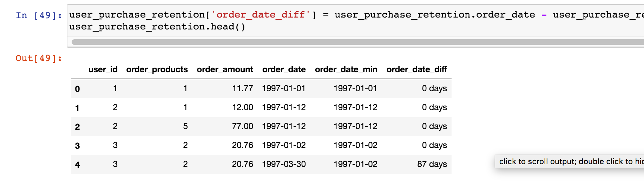
Task: Click the order_date_diff column header
Action: click(416, 69)
